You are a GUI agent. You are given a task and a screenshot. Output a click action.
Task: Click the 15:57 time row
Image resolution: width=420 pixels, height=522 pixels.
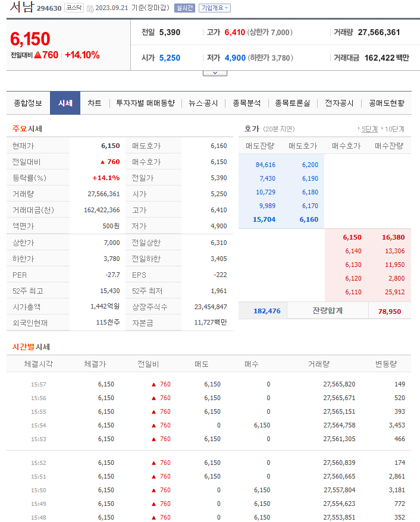point(208,384)
